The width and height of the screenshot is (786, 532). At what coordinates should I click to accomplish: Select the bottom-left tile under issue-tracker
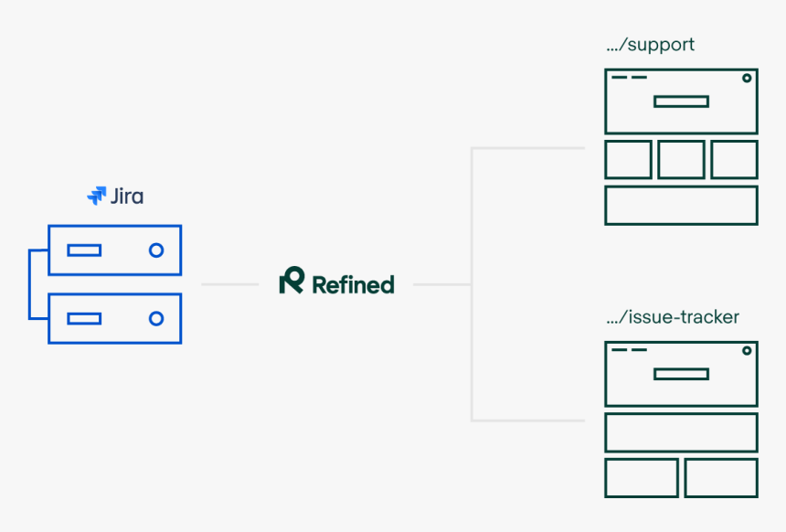(x=642, y=478)
